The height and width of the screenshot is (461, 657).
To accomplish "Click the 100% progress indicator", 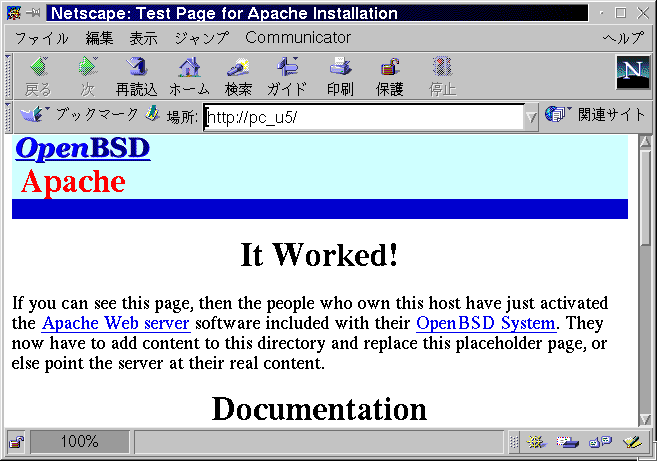I will (79, 442).
